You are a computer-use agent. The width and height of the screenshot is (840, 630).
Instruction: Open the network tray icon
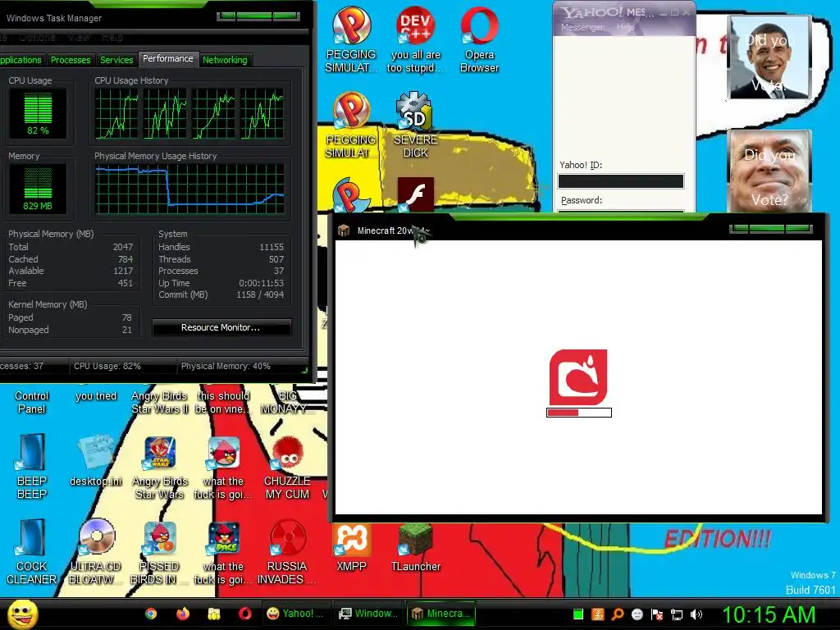[x=677, y=614]
